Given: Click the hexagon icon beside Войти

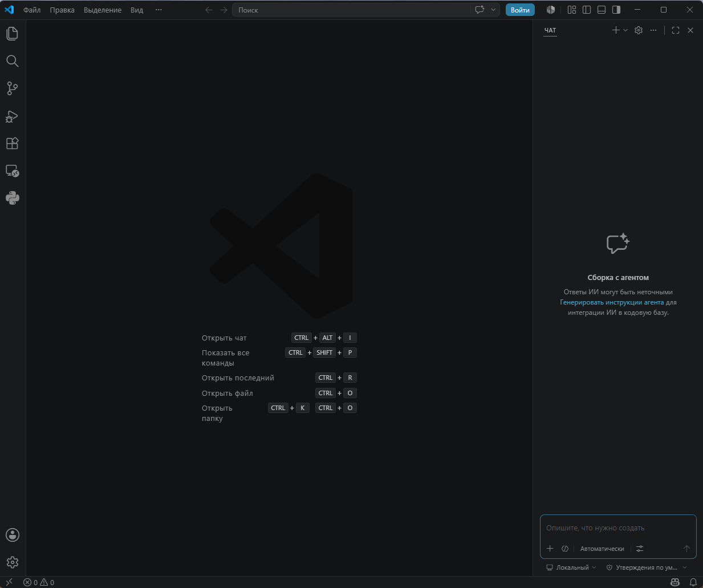Looking at the screenshot, I should pyautogui.click(x=551, y=10).
